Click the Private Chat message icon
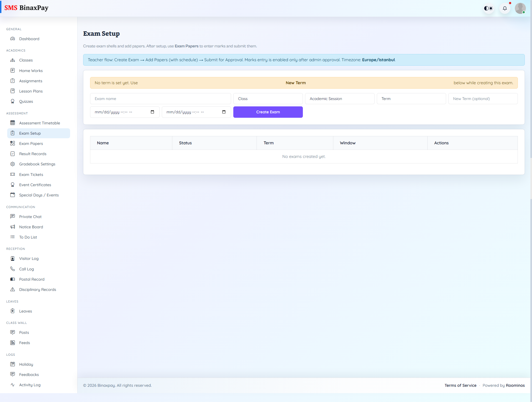532x402 pixels. [x=13, y=216]
